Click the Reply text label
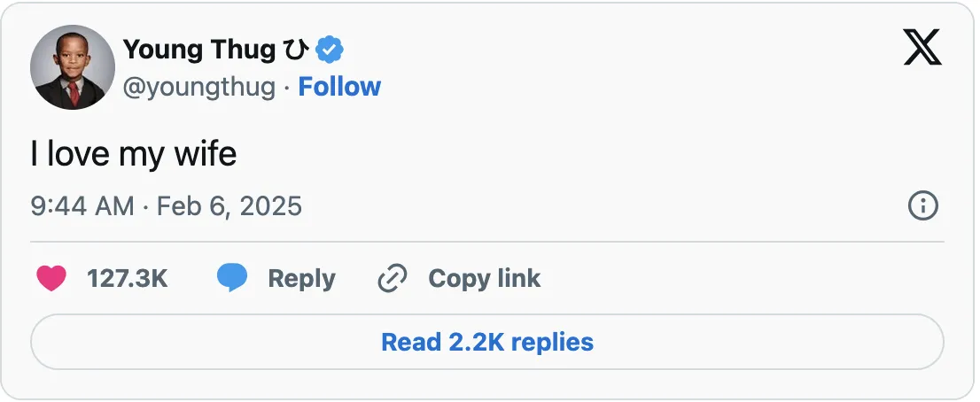 pyautogui.click(x=301, y=278)
